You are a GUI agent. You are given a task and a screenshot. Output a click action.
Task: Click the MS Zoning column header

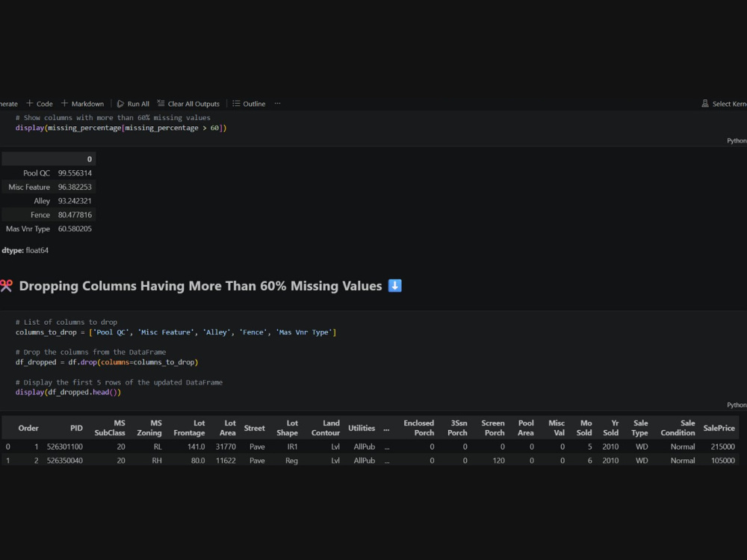(149, 428)
